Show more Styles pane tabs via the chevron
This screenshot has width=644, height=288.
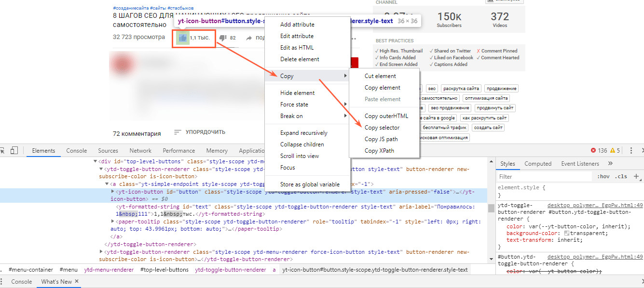[x=610, y=164]
